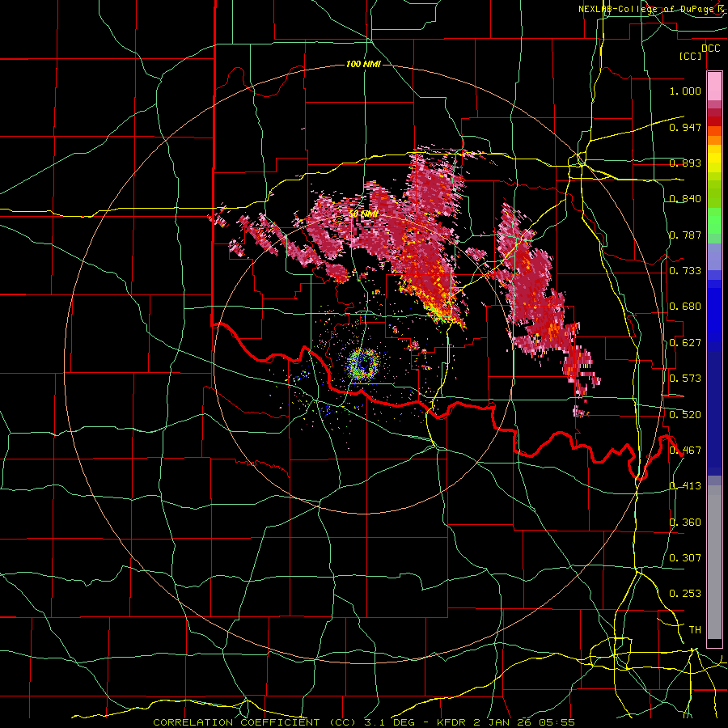This screenshot has width=728, height=728.
Task: Click the 05:55 timestamp in caption
Action: click(x=557, y=722)
